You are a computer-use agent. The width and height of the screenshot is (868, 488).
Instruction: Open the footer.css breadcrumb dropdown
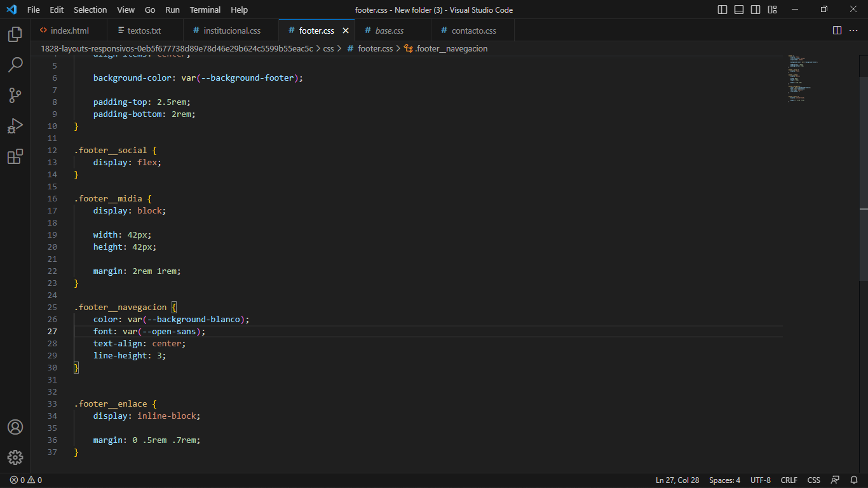tap(370, 48)
